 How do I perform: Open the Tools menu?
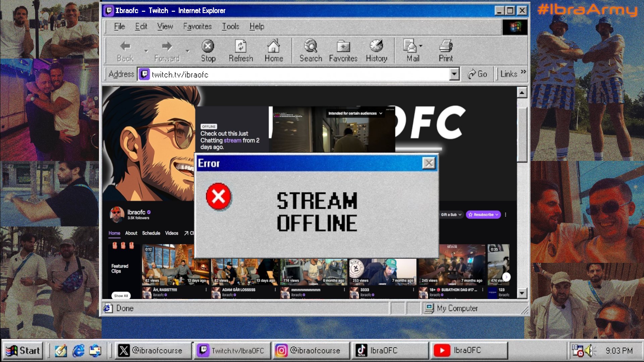click(x=230, y=26)
